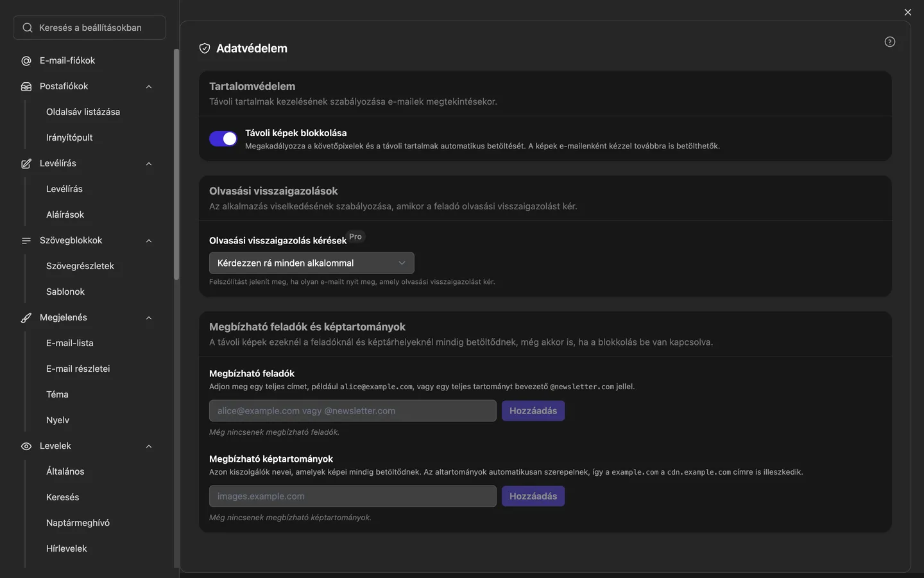This screenshot has height=578, width=924.
Task: Click the Szövegblokkok lines icon
Action: click(x=26, y=241)
